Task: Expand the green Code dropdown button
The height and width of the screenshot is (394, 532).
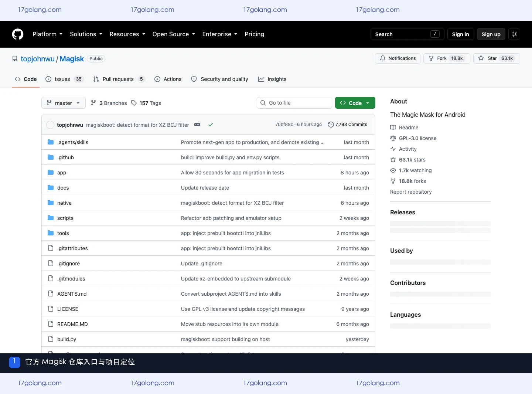Action: pos(355,103)
